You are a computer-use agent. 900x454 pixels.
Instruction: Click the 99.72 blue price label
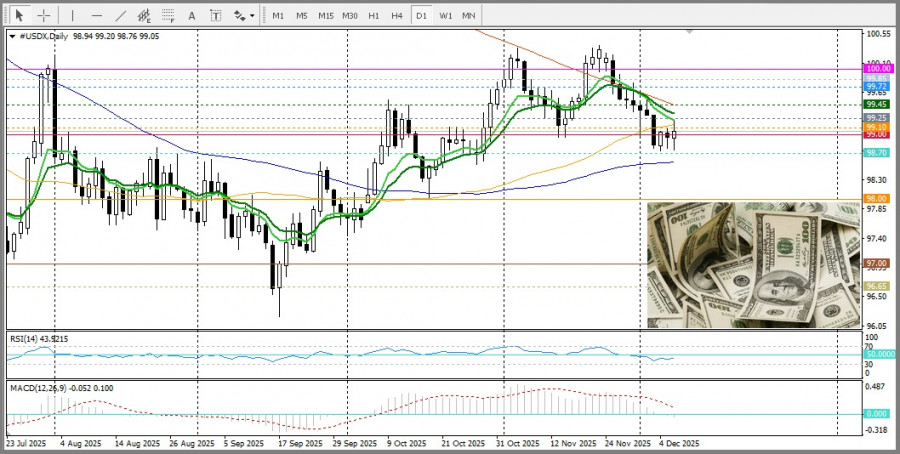878,86
